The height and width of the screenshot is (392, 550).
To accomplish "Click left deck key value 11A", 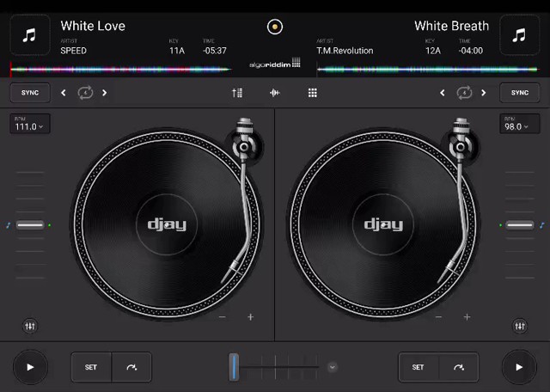I will click(177, 51).
